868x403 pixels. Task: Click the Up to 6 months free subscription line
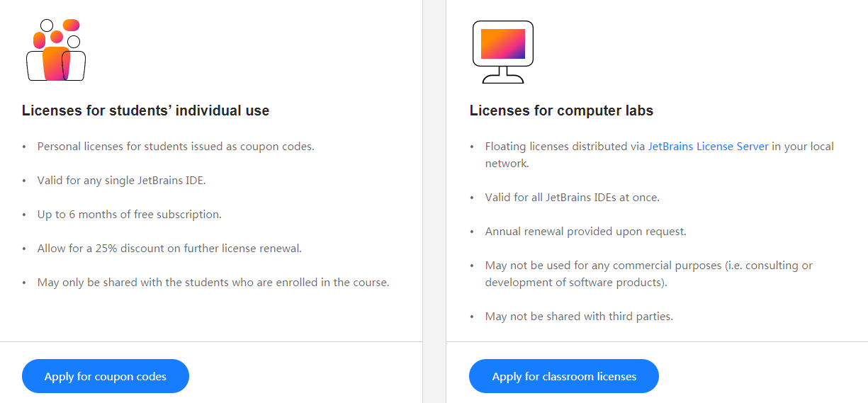point(129,215)
